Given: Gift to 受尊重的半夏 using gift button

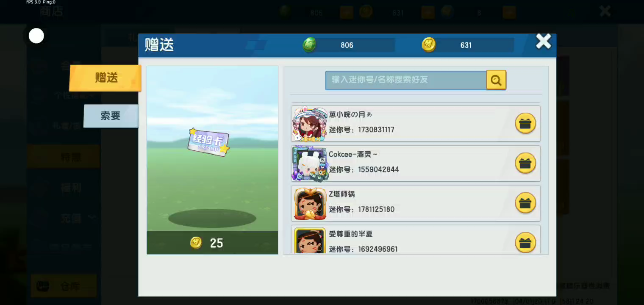Looking at the screenshot, I should point(525,243).
